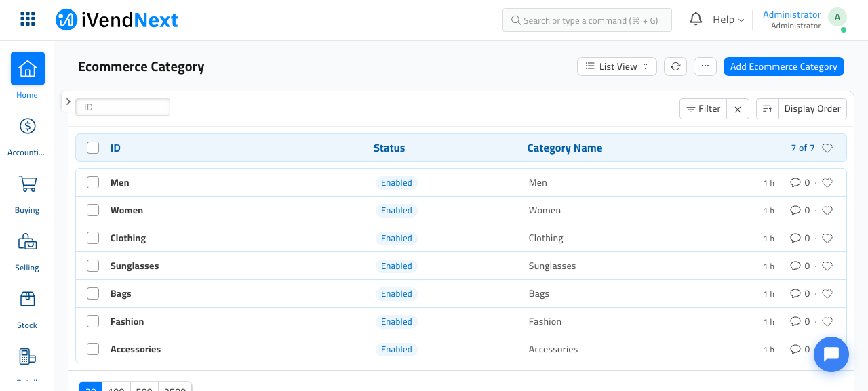Screen dimensions: 868x391
Task: Open the Display Order sort dropdown
Action: point(812,109)
